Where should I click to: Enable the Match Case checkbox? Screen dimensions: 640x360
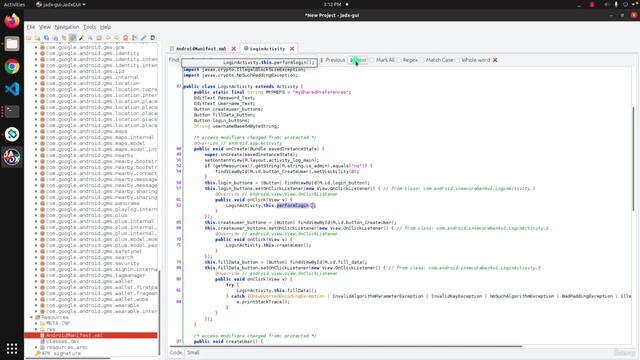[422, 60]
